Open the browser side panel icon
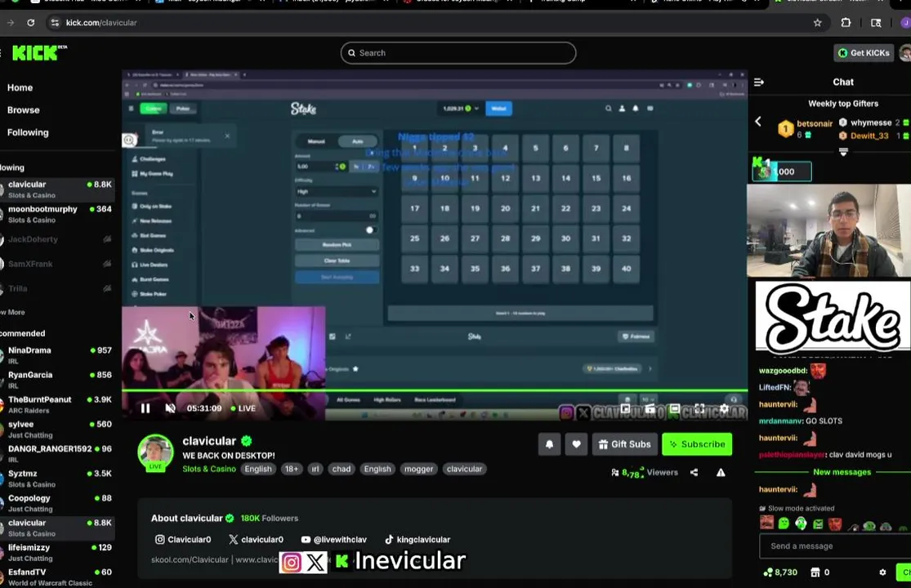 [x=876, y=23]
